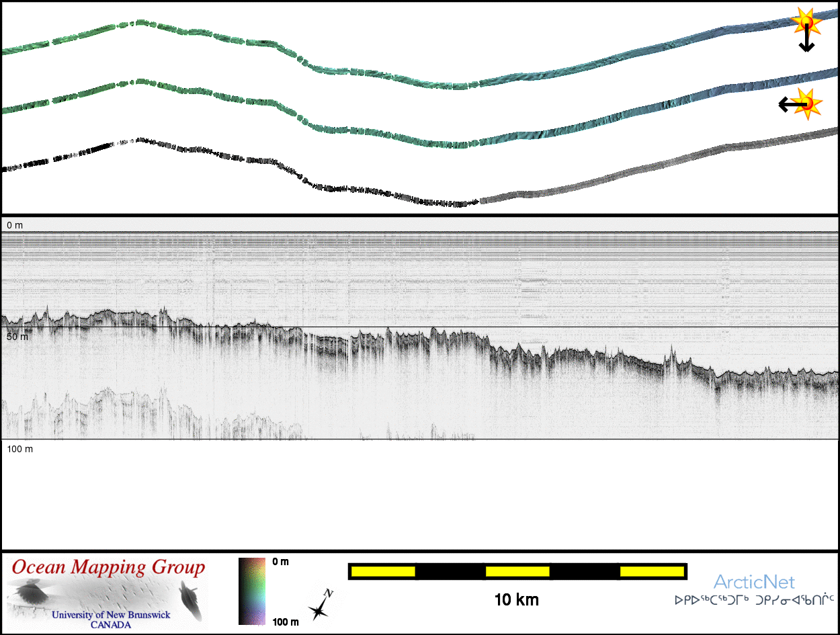This screenshot has height=635, width=840.
Task: Click the 100 m legend label
Action: [284, 622]
